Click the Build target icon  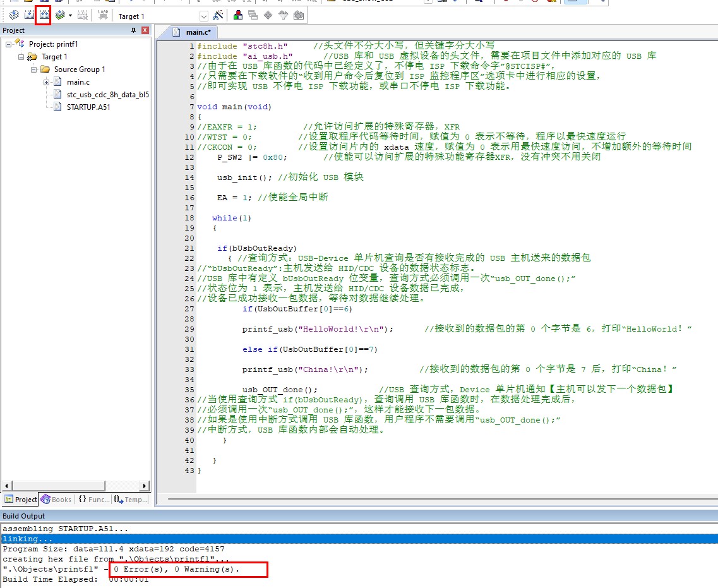(x=29, y=15)
